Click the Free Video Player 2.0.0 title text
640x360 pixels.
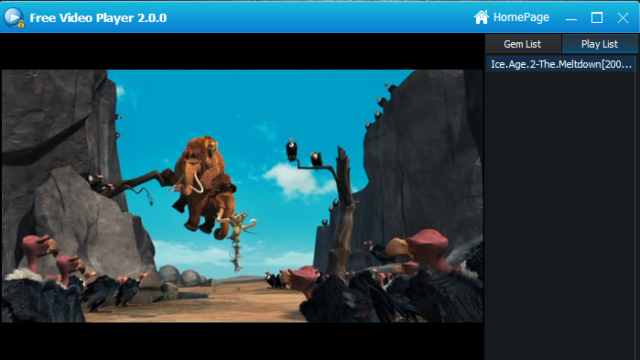[98, 18]
